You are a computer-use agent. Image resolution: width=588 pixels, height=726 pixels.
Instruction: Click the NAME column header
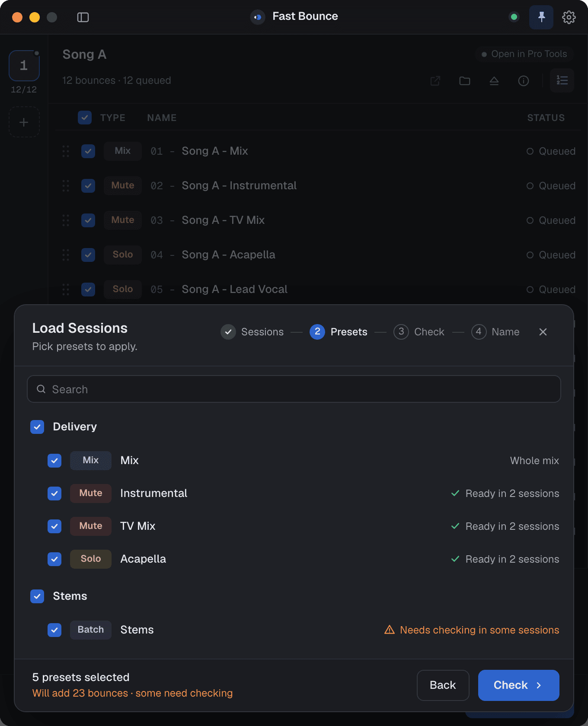(162, 118)
